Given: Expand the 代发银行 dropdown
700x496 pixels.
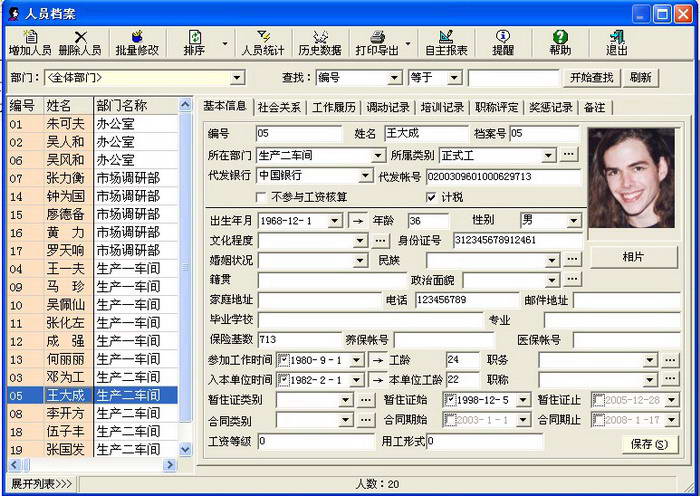Looking at the screenshot, I should coord(366,175).
